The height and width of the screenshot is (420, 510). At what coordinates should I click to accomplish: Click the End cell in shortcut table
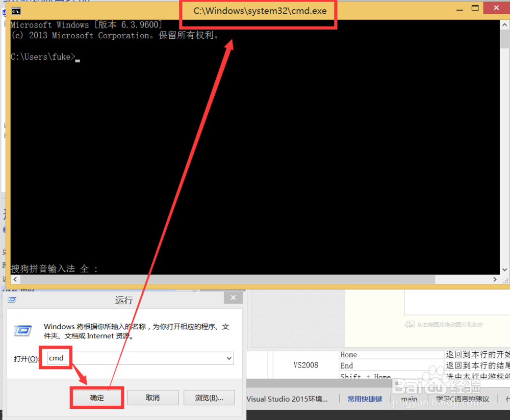click(391, 365)
